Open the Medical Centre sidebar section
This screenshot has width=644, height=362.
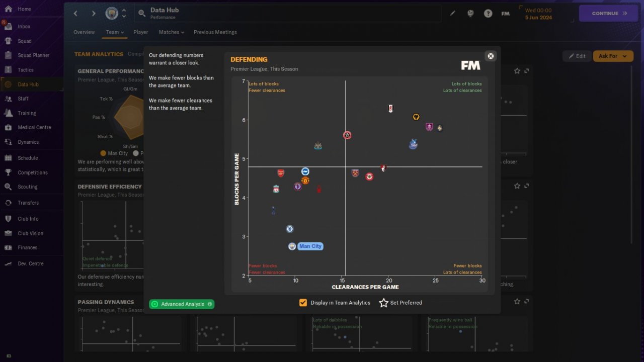click(34, 128)
